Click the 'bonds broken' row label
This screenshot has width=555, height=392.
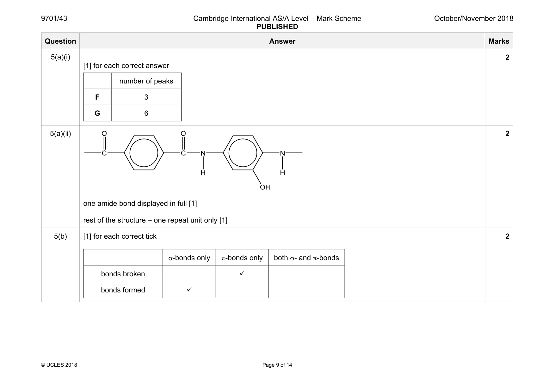coord(123,274)
